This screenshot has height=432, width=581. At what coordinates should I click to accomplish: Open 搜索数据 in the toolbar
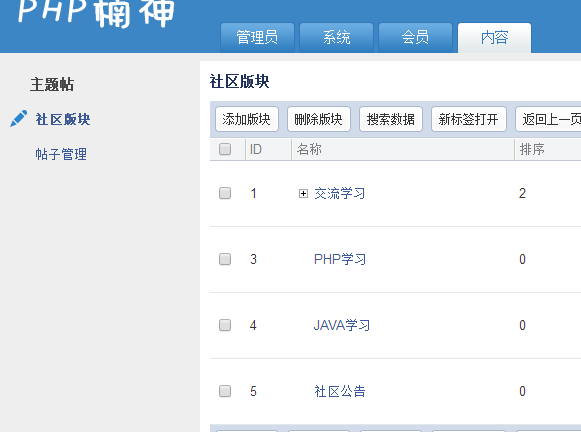(x=391, y=119)
